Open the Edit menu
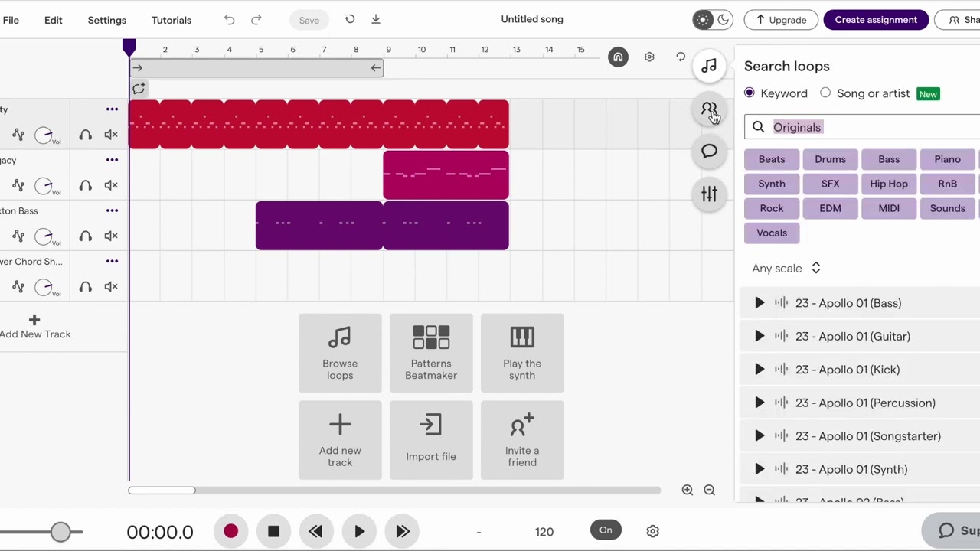 [x=54, y=20]
